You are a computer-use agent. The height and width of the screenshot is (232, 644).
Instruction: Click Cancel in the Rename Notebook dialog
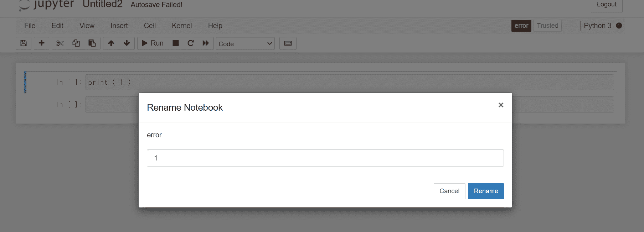coord(449,191)
